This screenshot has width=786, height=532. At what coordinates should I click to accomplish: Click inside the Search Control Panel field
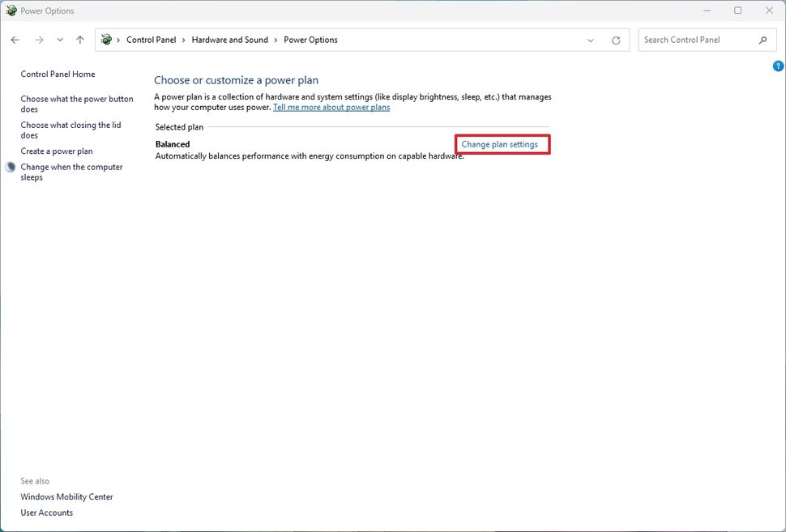click(x=697, y=39)
